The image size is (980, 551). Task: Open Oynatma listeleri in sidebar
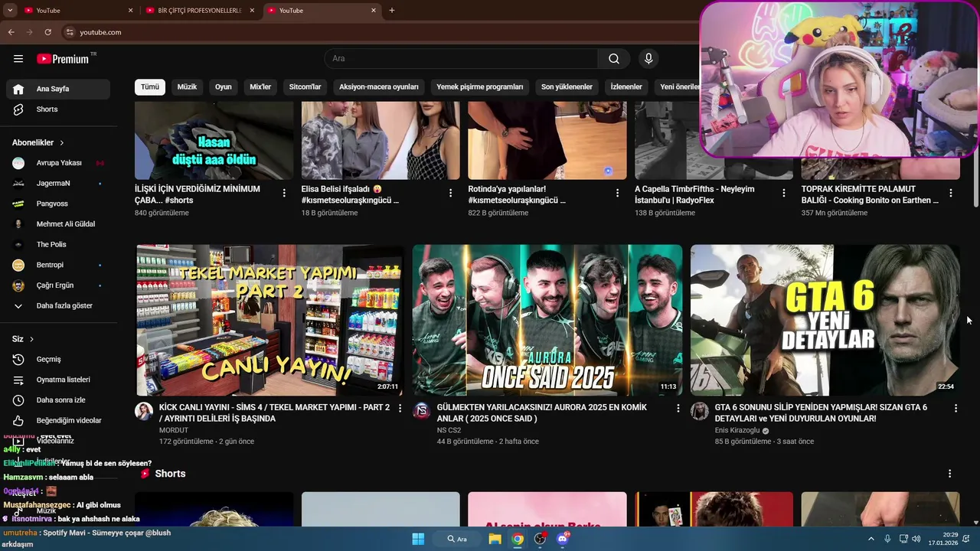58,380
